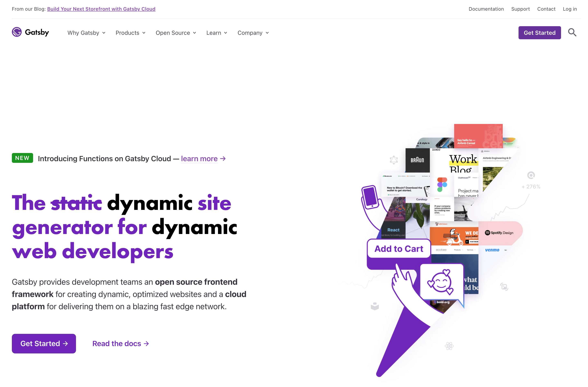Viewport: 588px width, 387px height.
Task: Click the Spotify Design logo tile
Action: pos(499,233)
